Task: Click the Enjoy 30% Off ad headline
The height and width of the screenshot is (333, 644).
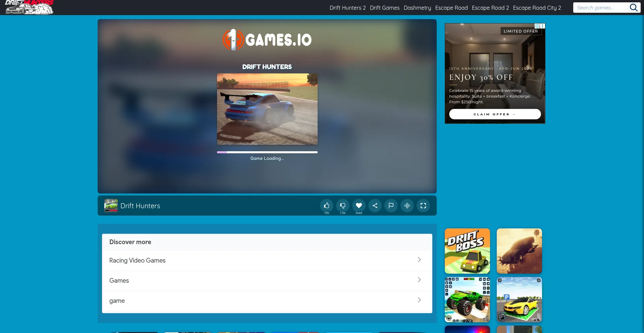Action: (481, 77)
